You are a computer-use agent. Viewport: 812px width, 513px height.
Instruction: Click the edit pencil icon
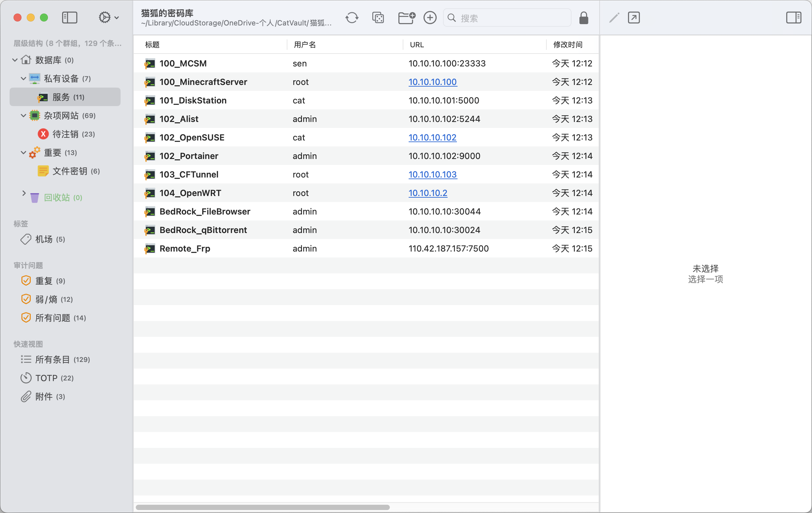[x=614, y=18]
